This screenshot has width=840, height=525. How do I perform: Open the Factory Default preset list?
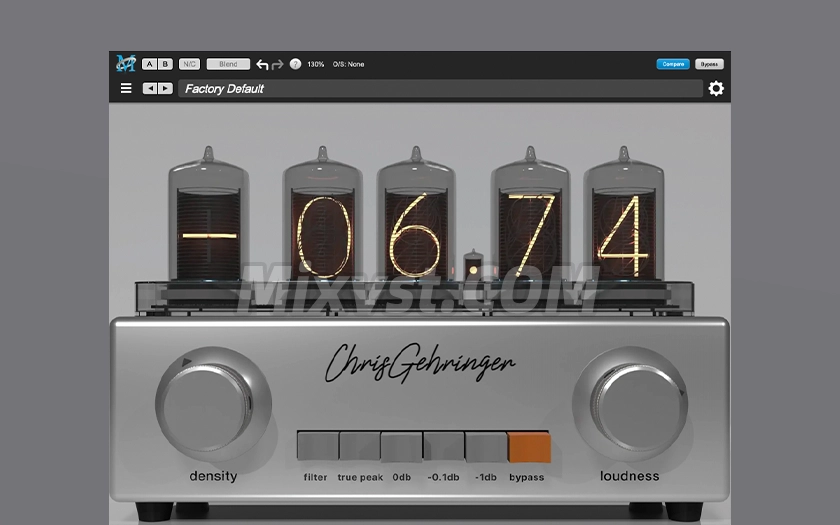(440, 89)
